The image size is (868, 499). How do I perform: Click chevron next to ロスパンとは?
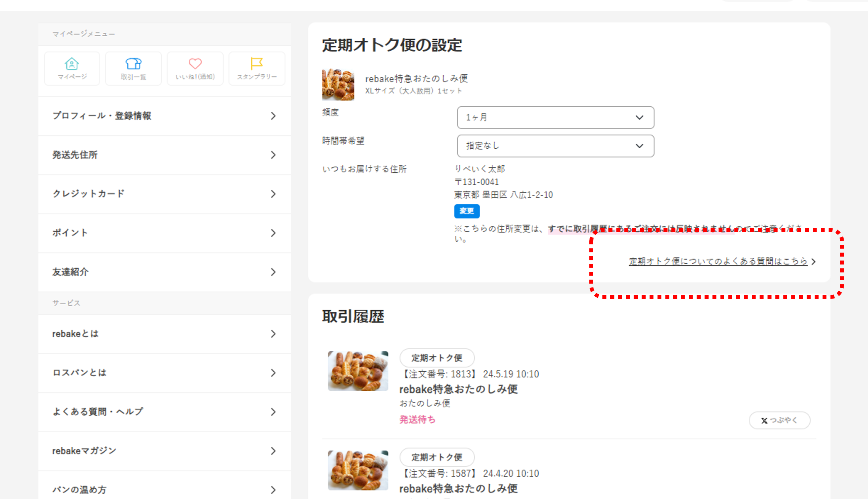(x=273, y=373)
